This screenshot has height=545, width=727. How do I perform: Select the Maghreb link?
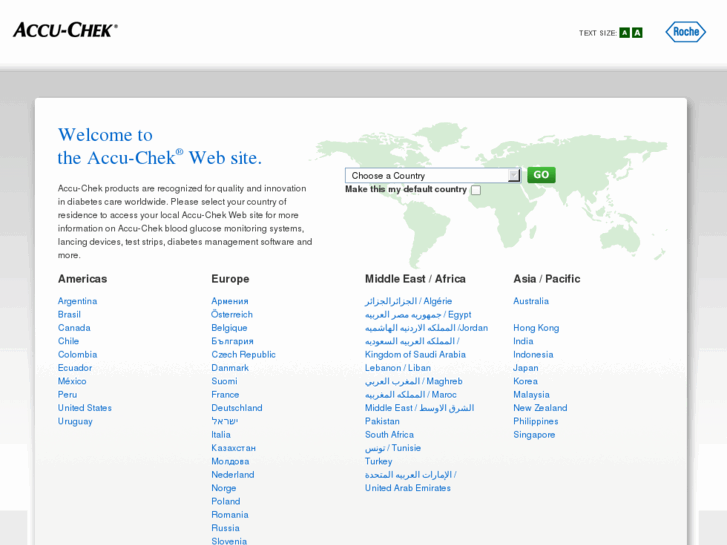(414, 381)
